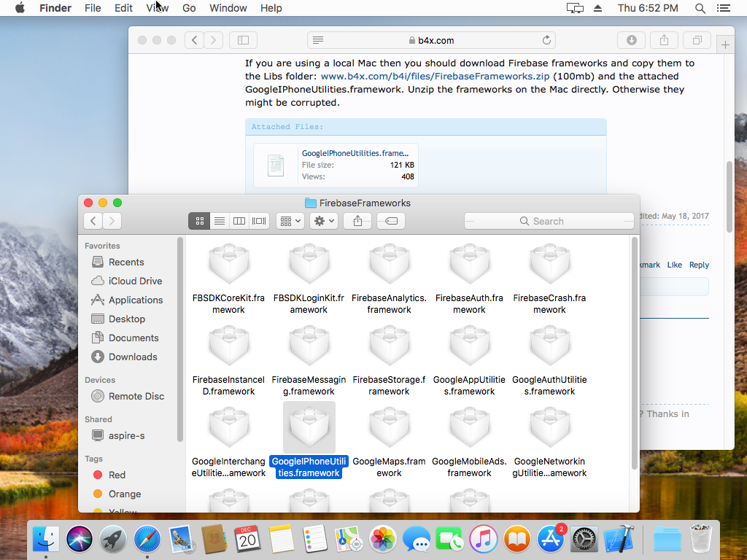Open the FirebaseFrameworks.zip link
The height and width of the screenshot is (560, 747).
pyautogui.click(x=435, y=76)
